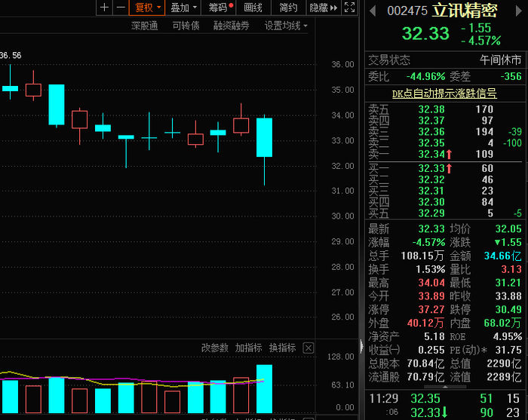Collapse side panel via divider arrow
This screenshot has width=528, height=420.
(x=361, y=346)
